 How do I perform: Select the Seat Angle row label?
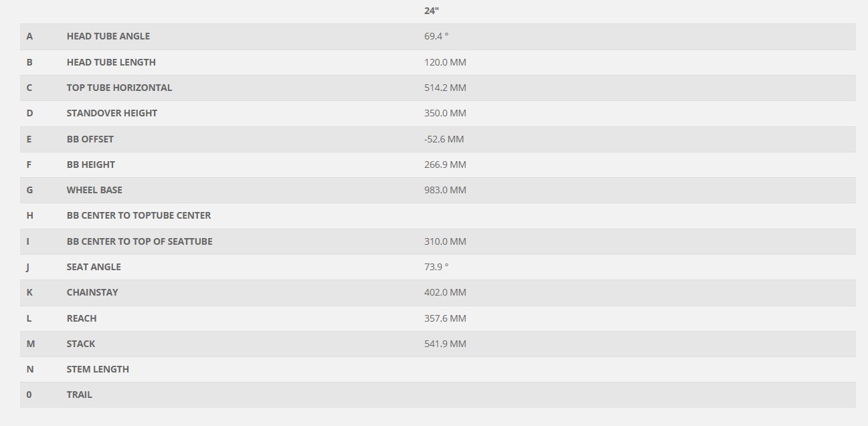click(x=94, y=267)
